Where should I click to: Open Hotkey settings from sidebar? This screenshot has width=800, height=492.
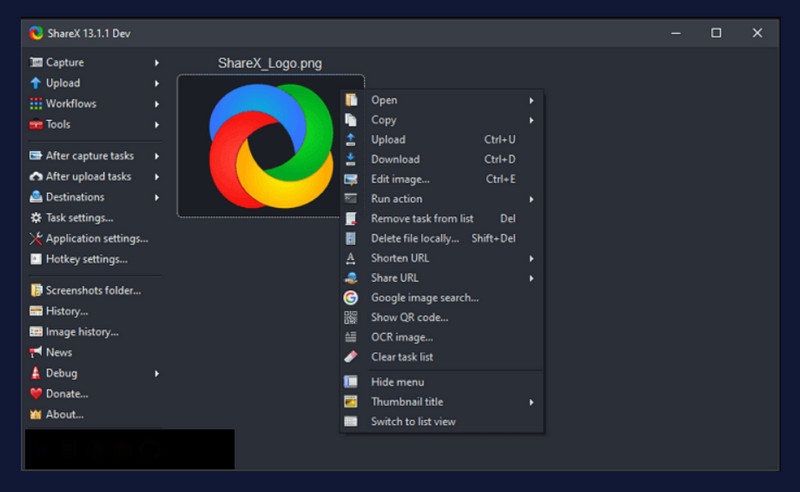tap(87, 259)
